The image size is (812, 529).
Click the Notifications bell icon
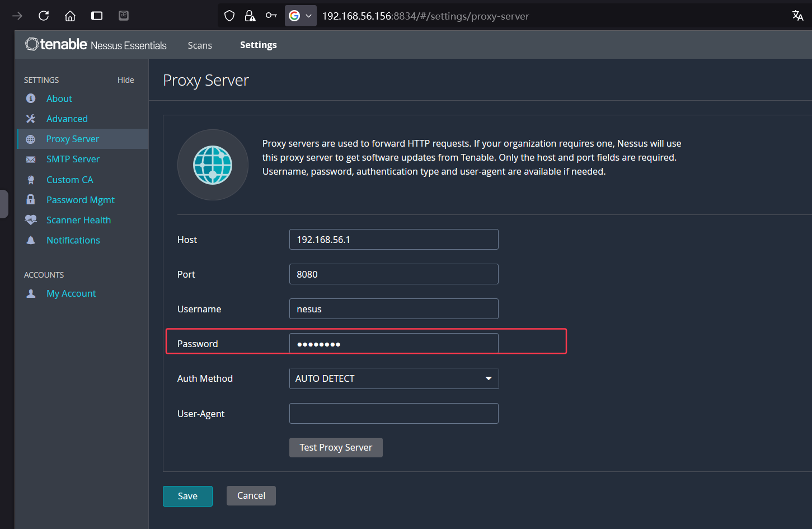pyautogui.click(x=31, y=240)
